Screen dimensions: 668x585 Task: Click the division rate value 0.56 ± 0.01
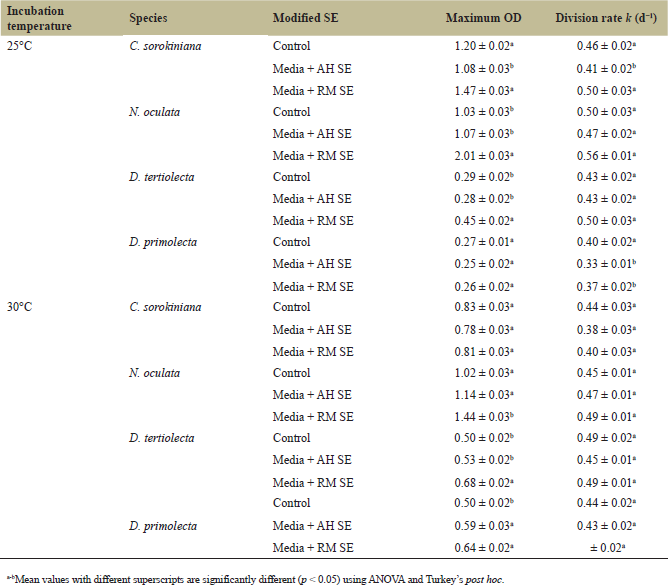pyautogui.click(x=603, y=155)
